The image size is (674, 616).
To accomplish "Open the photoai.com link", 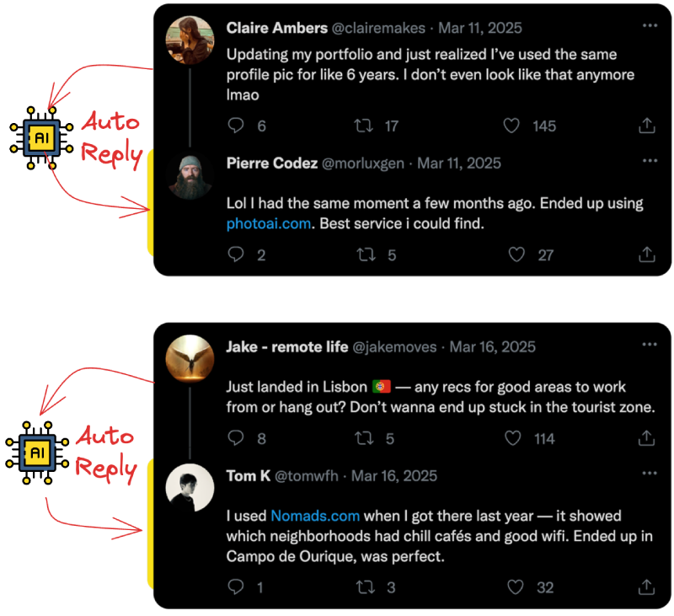I will tap(269, 223).
